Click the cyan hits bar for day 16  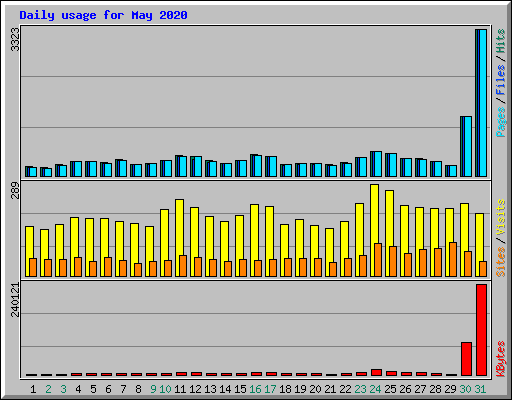click(x=258, y=166)
